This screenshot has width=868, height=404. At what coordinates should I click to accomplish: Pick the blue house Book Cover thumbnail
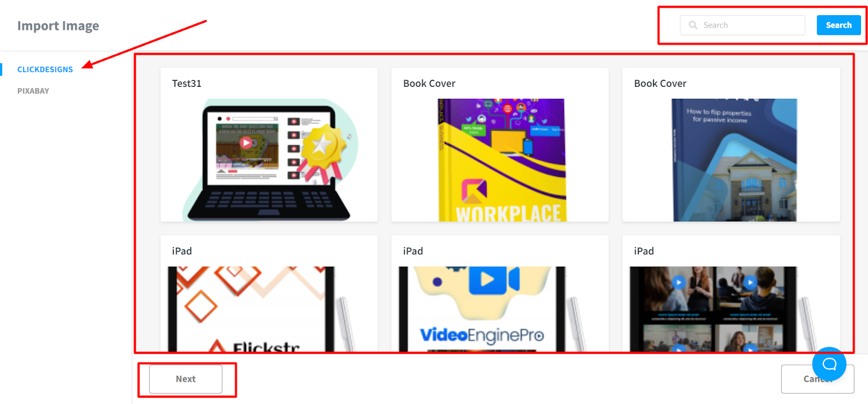coord(735,160)
